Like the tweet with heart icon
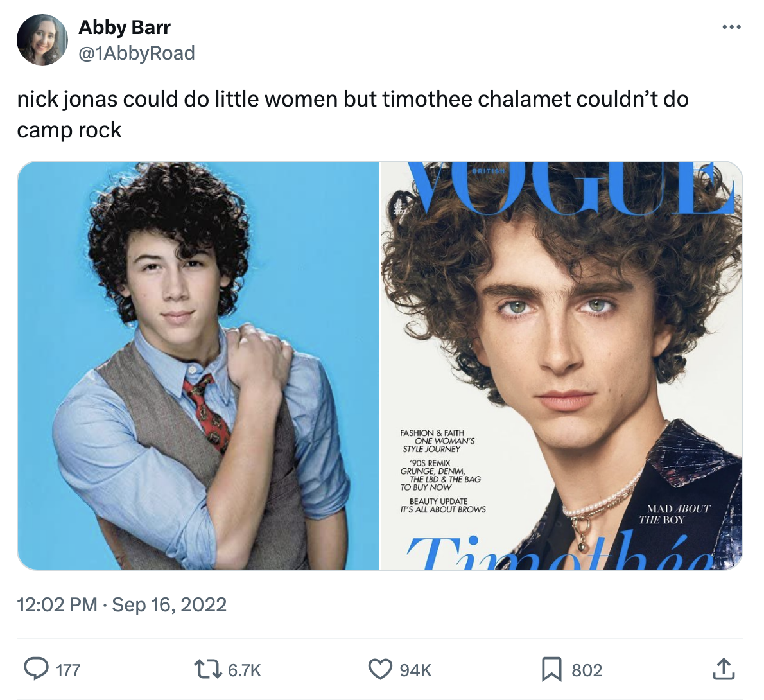 tap(380, 669)
